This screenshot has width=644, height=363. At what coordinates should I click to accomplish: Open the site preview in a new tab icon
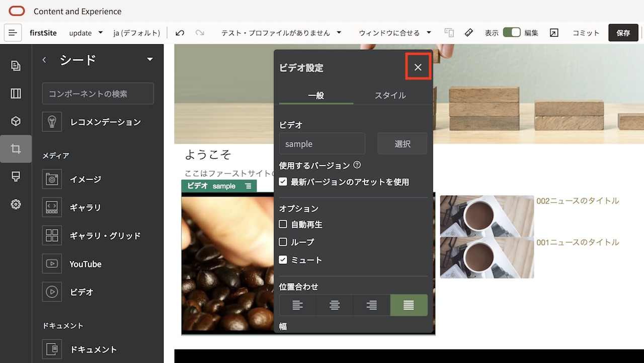(x=554, y=32)
